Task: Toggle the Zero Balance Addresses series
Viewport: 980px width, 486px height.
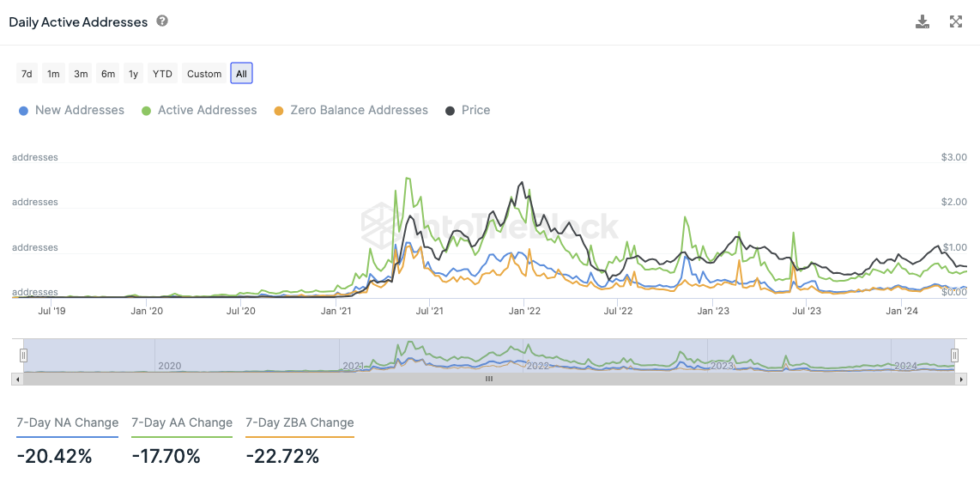Action: click(x=351, y=110)
